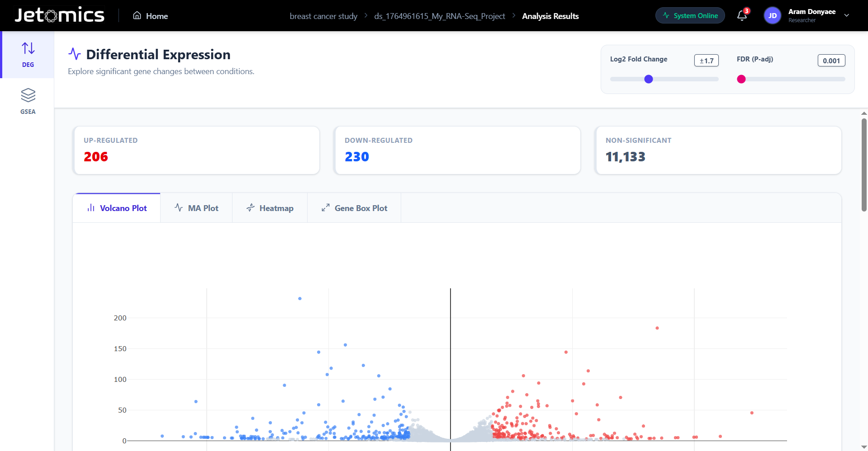
Task: Click the page vertical scrollbar
Action: click(864, 165)
